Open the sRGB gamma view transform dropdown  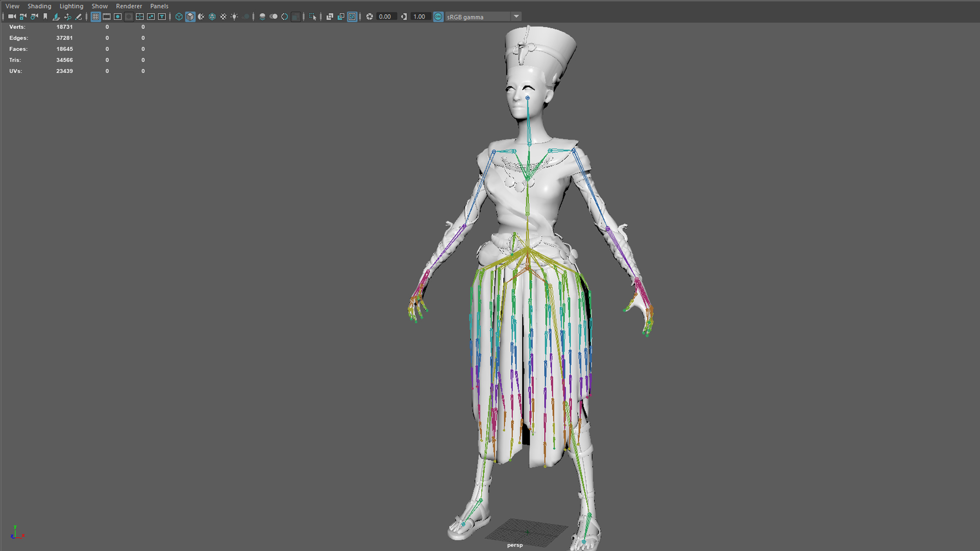pyautogui.click(x=516, y=17)
